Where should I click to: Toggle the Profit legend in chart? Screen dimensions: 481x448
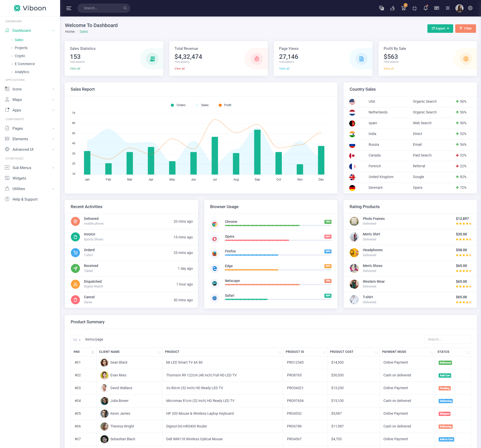[x=225, y=105]
